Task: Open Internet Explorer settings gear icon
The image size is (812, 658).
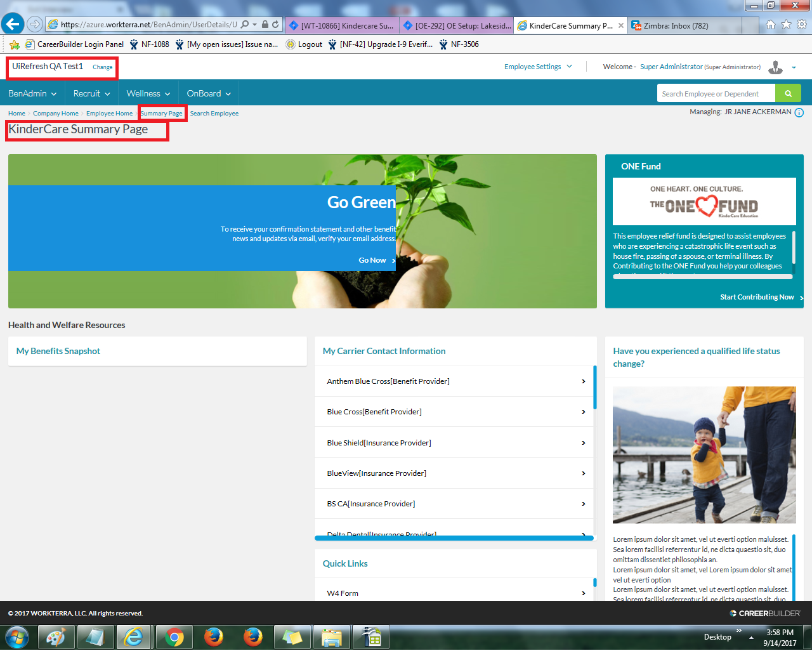Action: [x=801, y=23]
